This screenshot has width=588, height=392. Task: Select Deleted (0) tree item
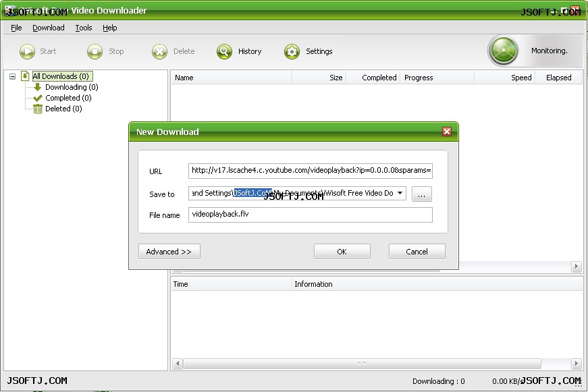[63, 109]
